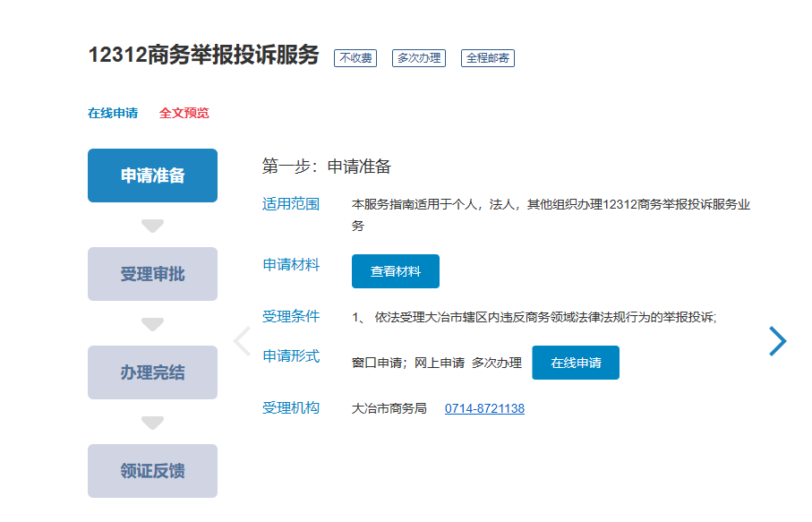Select the 申请准备 step tab
812x522 pixels.
coord(152,175)
